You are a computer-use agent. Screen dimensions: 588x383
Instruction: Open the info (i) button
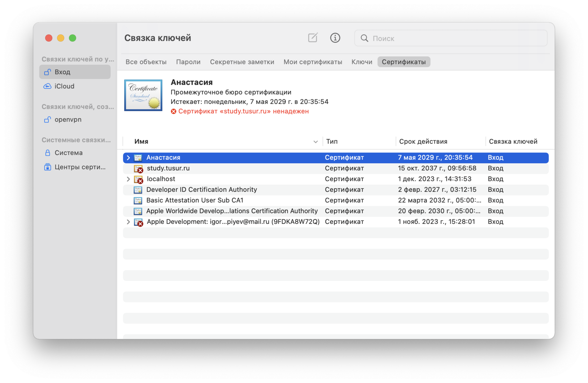coord(335,38)
